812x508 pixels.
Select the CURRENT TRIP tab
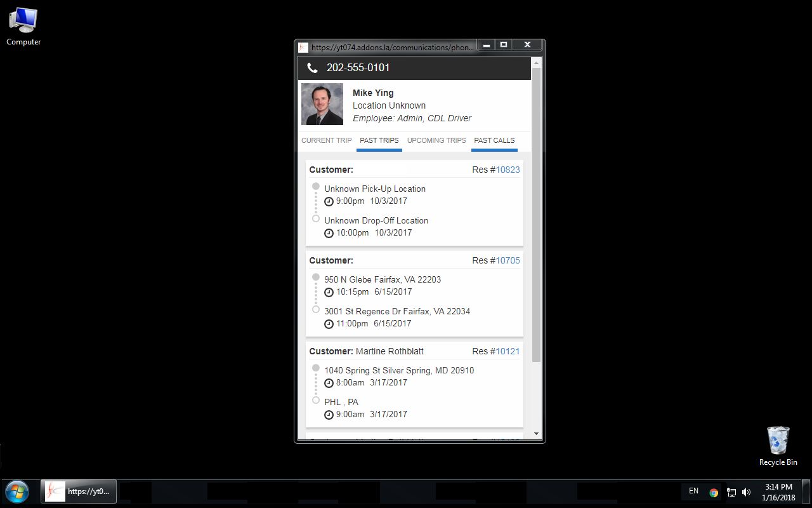coord(327,140)
